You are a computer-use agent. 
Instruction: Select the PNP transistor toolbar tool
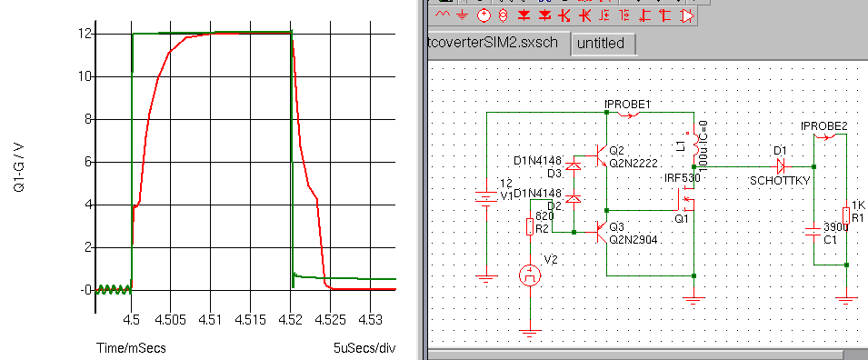pyautogui.click(x=585, y=15)
